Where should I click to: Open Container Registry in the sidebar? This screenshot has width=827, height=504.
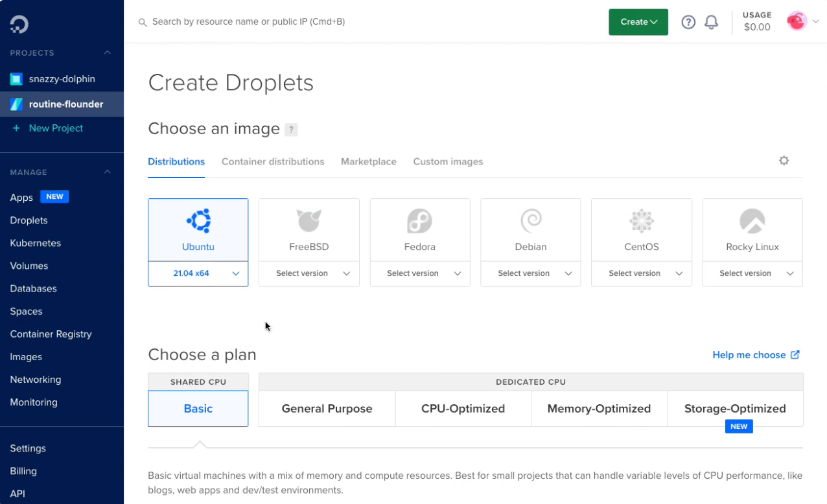[x=51, y=334]
